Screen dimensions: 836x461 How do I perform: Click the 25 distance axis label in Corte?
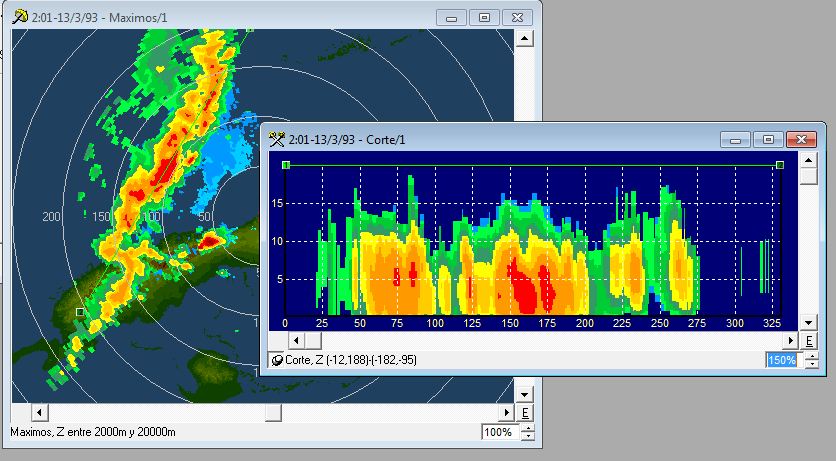point(322,323)
